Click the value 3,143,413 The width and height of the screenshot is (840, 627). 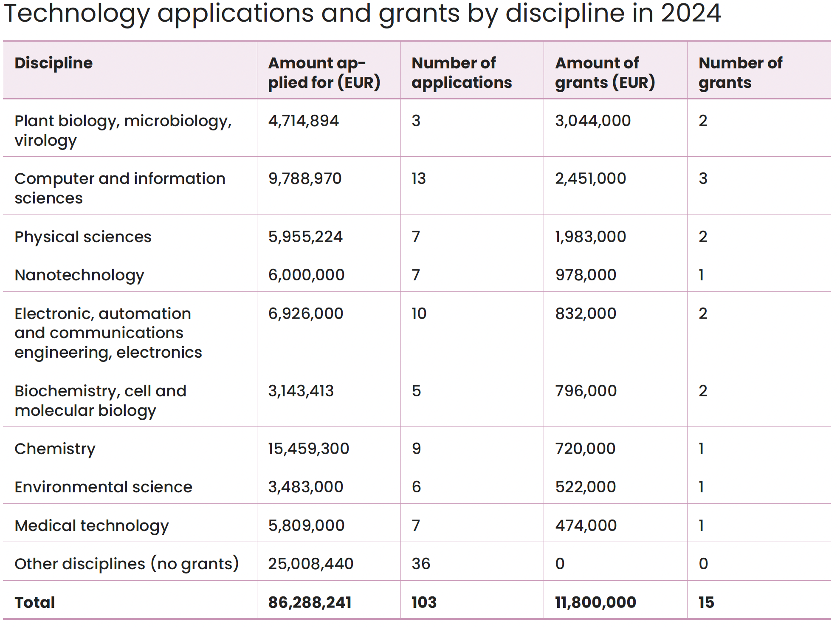(301, 391)
